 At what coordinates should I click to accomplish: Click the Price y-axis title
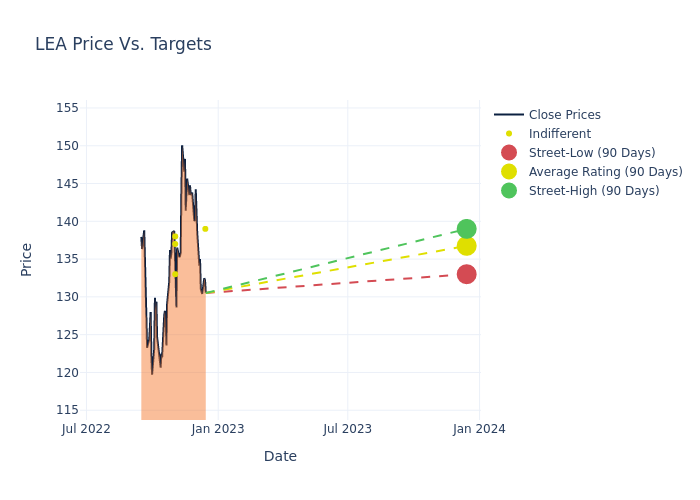click(27, 259)
